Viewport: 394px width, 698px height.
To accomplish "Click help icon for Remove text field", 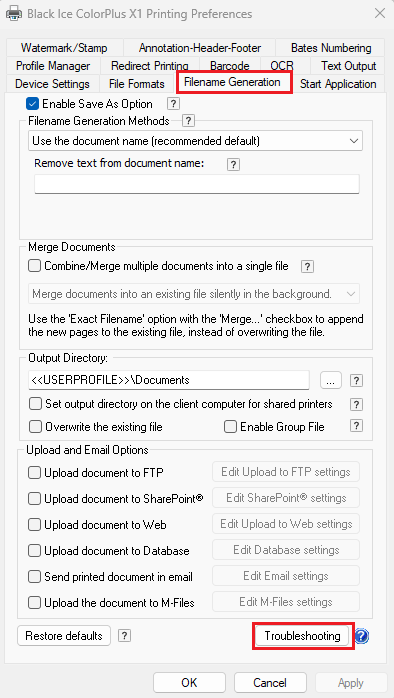I will [233, 164].
